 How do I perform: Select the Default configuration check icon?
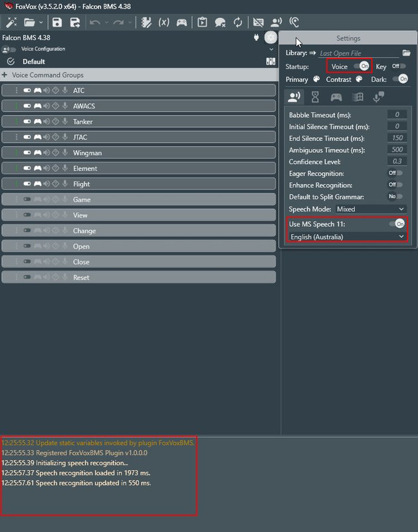(11, 61)
